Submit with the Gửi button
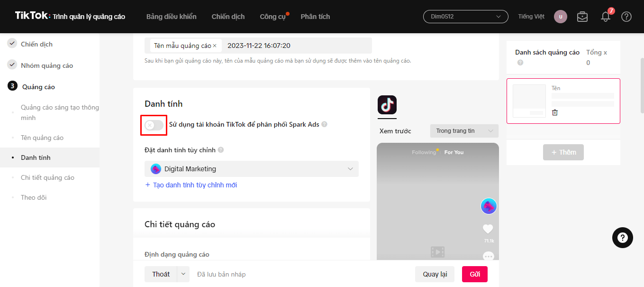 coord(475,274)
